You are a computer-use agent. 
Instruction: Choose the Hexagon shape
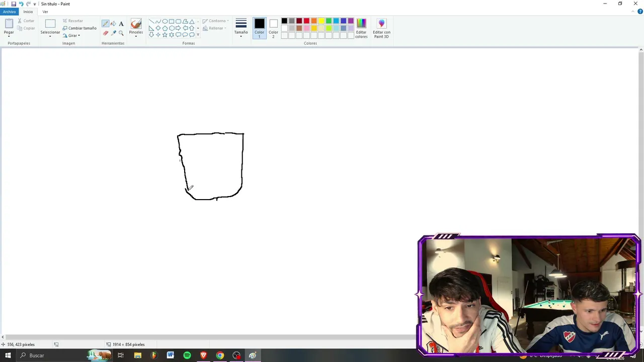[x=172, y=28]
